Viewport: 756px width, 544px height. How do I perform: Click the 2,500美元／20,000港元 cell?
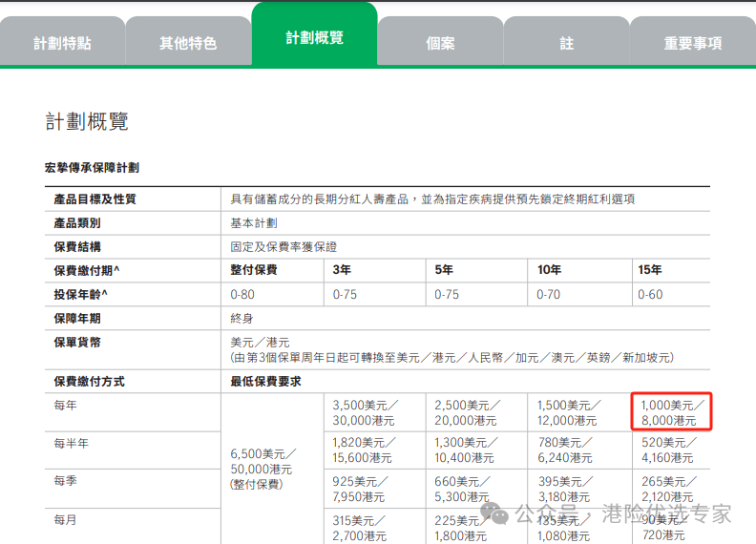click(x=467, y=413)
